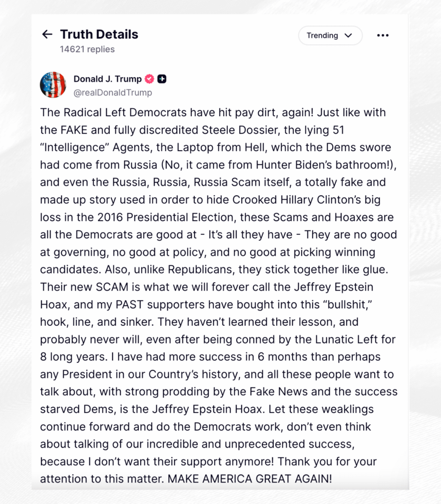Click the 'Crooked Hillary Clinton's big' line
The height and width of the screenshot is (504, 441).
(210, 200)
